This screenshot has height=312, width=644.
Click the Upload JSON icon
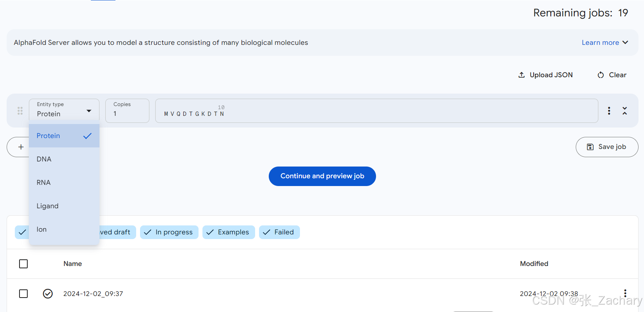522,75
